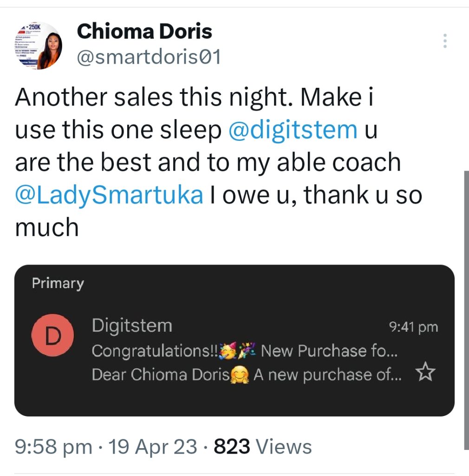Viewport: 469px width, 476px height.
Task: Click the Chioma Doris display name
Action: point(144,32)
